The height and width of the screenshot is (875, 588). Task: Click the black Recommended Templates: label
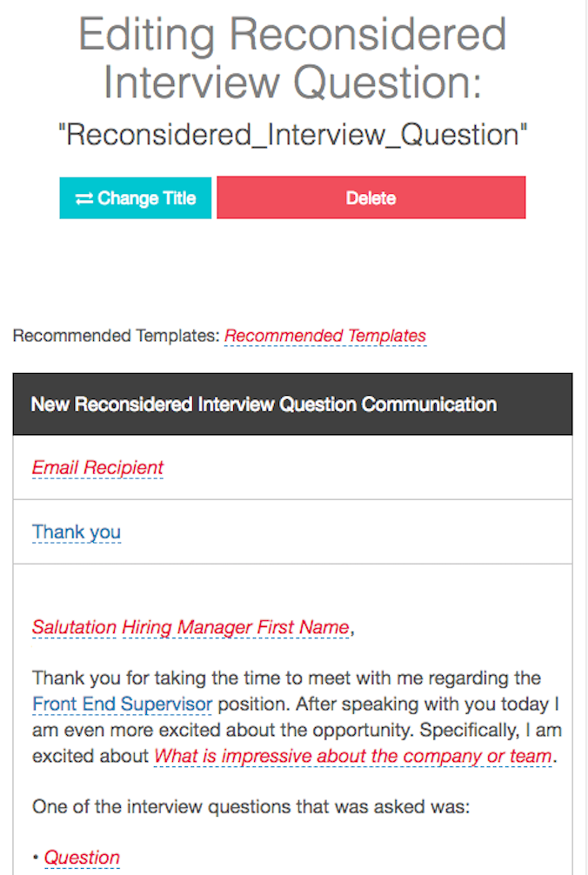pyautogui.click(x=116, y=336)
